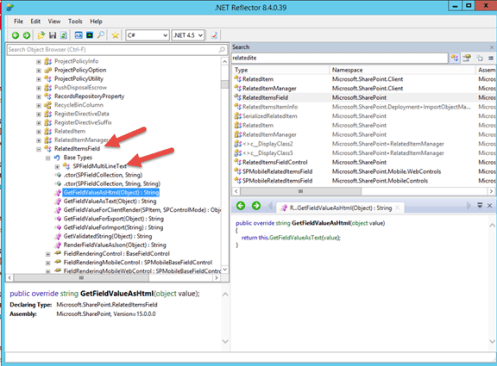Open the View menu
The height and width of the screenshot is (366, 497).
54,21
